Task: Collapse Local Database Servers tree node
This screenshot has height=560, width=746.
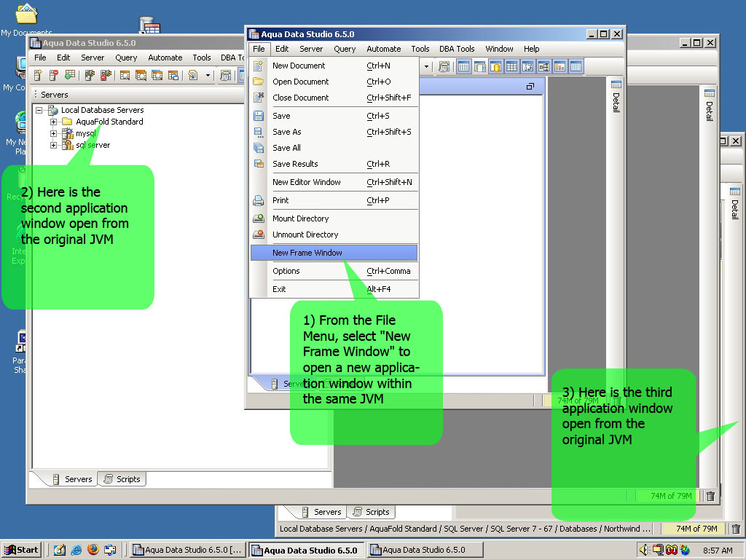Action: pos(39,110)
